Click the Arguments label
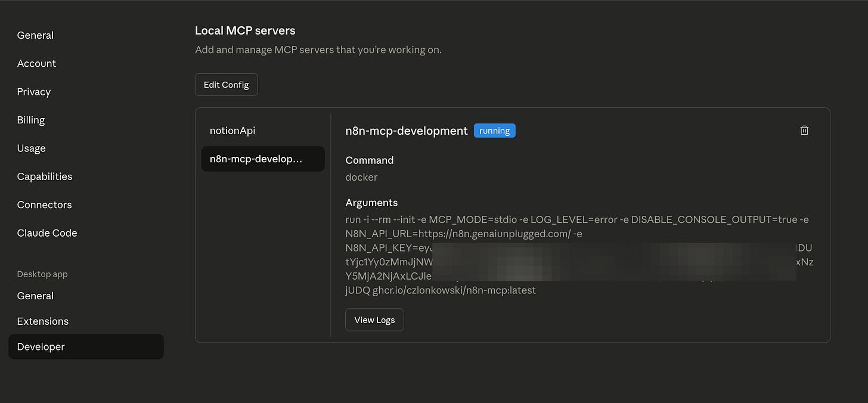Screen dimensions: 868x403 point(371,203)
